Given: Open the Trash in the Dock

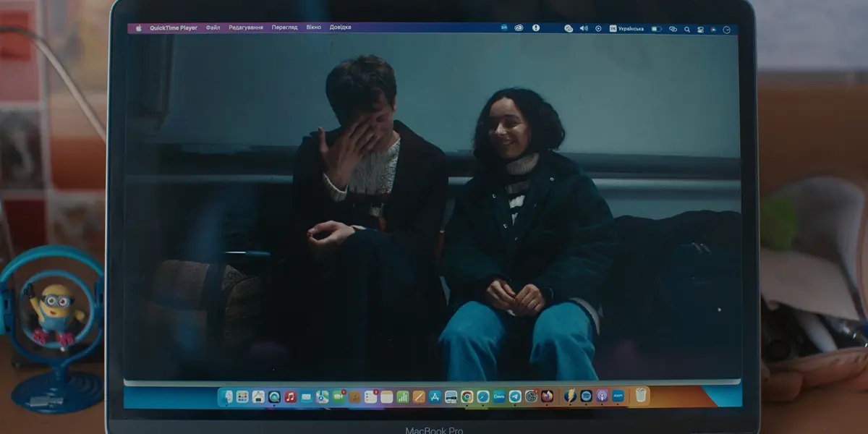Looking at the screenshot, I should [x=640, y=396].
